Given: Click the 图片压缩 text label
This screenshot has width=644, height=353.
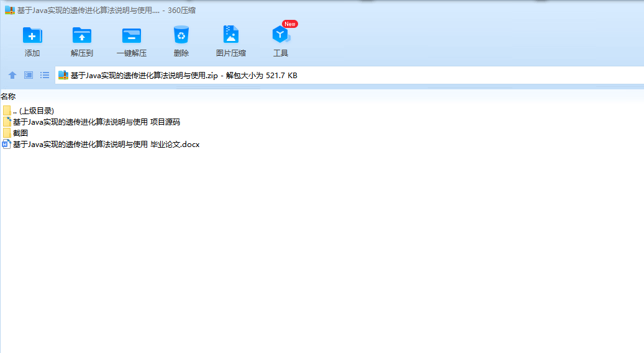Looking at the screenshot, I should click(231, 53).
